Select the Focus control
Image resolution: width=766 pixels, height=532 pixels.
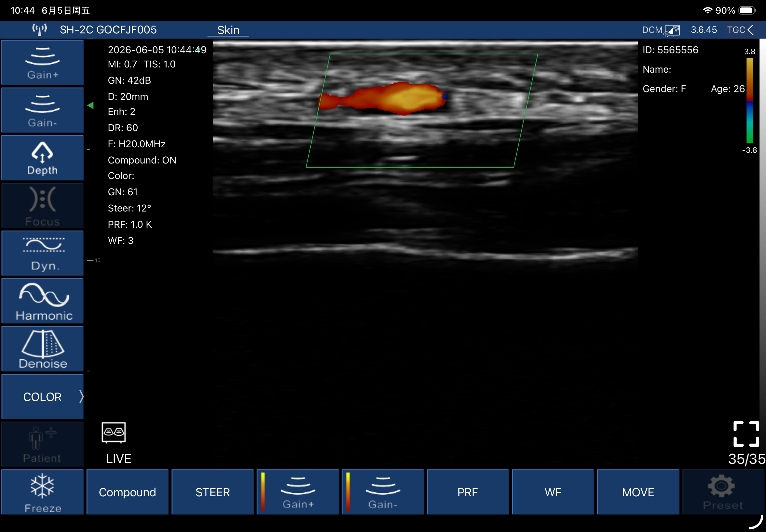[42, 206]
